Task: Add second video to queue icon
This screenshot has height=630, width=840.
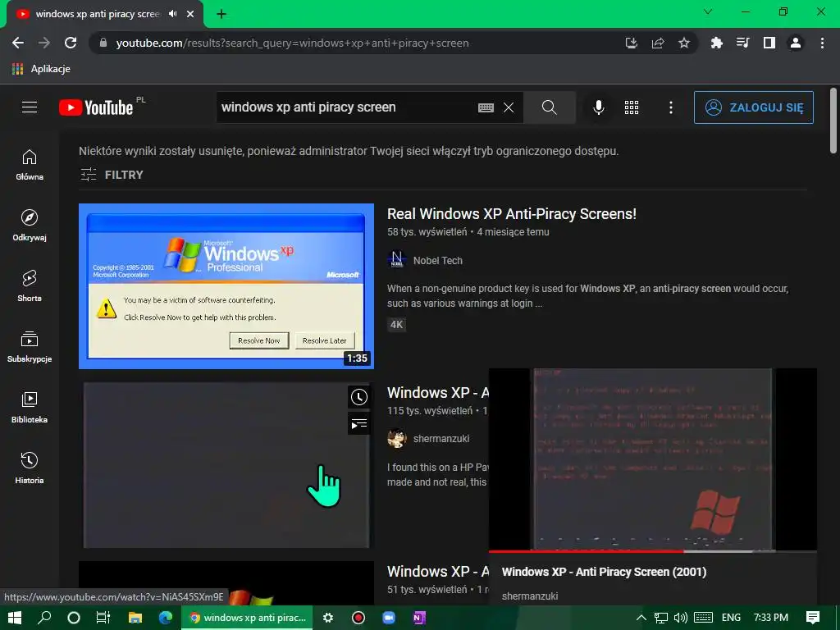Action: point(359,424)
